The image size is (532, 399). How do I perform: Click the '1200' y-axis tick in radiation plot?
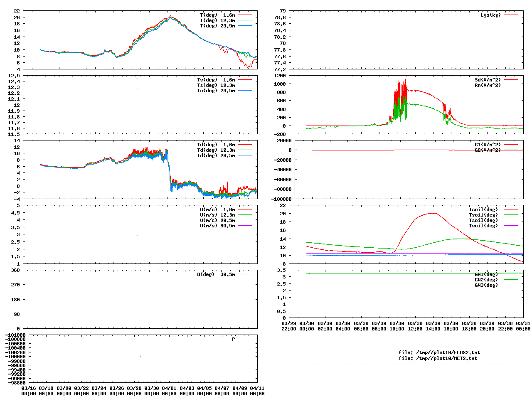pyautogui.click(x=280, y=76)
